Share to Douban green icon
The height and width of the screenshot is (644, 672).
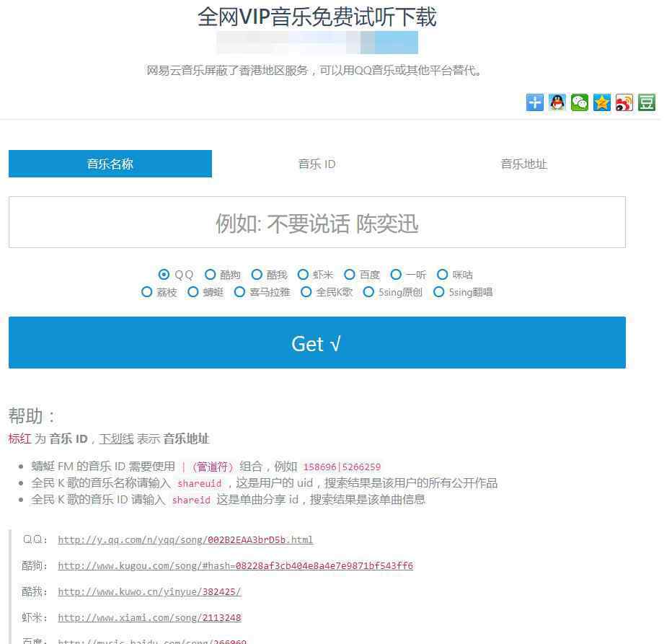(x=646, y=102)
